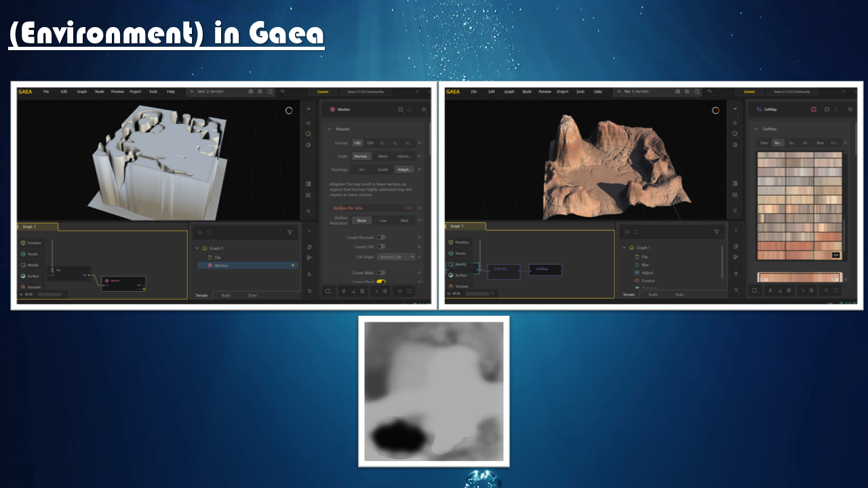Viewport: 868px width, 488px height.
Task: Click the Update button in Mesher window
Action: click(323, 91)
